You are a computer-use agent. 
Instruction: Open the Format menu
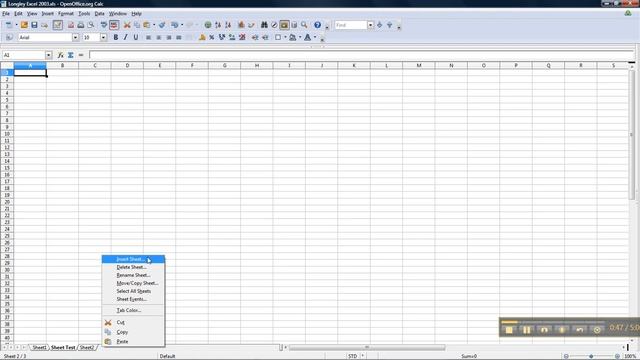point(66,13)
